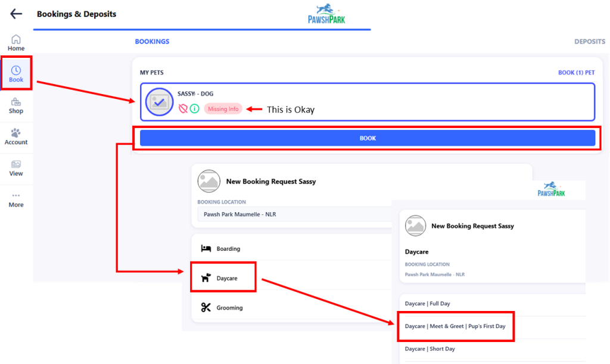
Task: Open Shop in the sidebar
Action: tap(16, 105)
